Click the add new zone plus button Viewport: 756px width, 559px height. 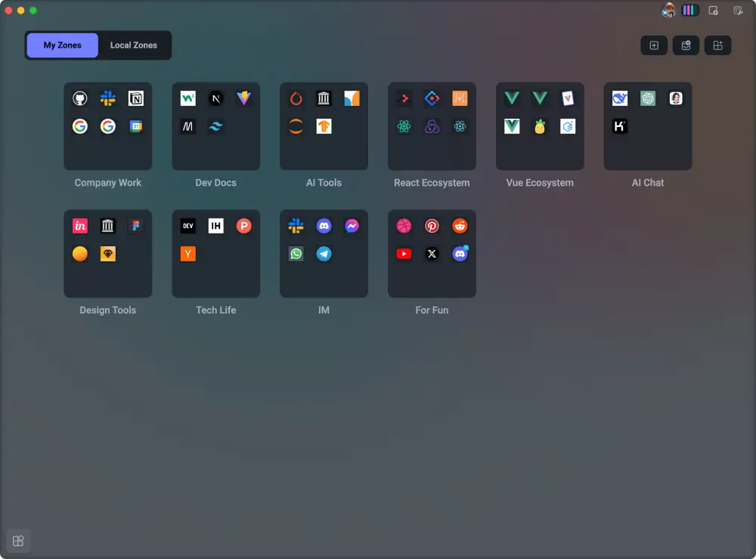[654, 45]
